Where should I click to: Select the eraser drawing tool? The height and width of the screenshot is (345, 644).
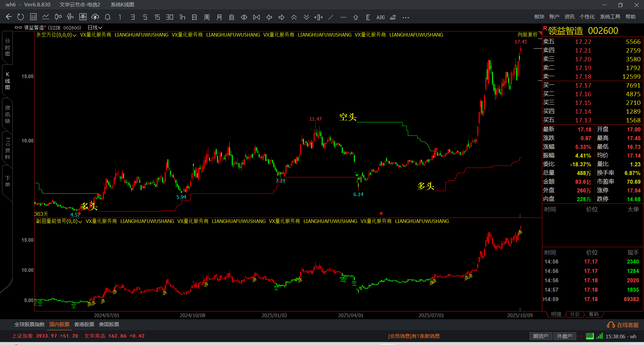(393, 17)
